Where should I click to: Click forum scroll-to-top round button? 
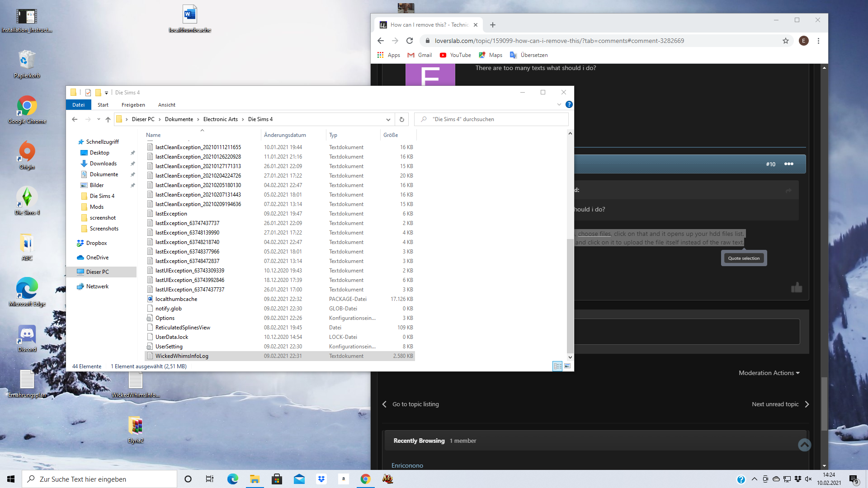click(804, 445)
